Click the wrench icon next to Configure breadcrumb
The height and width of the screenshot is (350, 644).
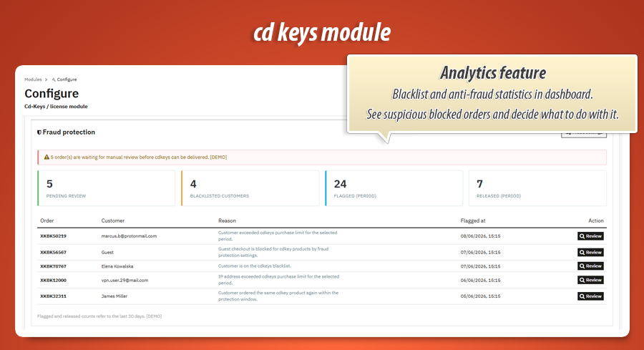pos(54,79)
